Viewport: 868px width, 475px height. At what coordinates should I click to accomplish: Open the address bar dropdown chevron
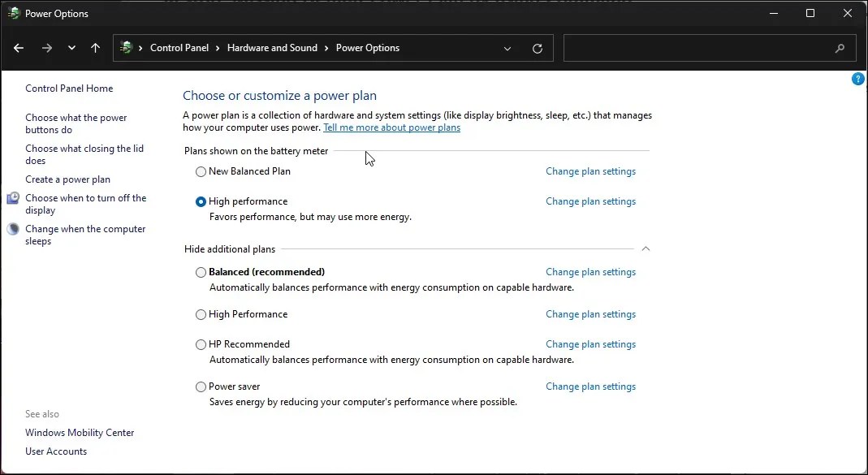tap(507, 48)
